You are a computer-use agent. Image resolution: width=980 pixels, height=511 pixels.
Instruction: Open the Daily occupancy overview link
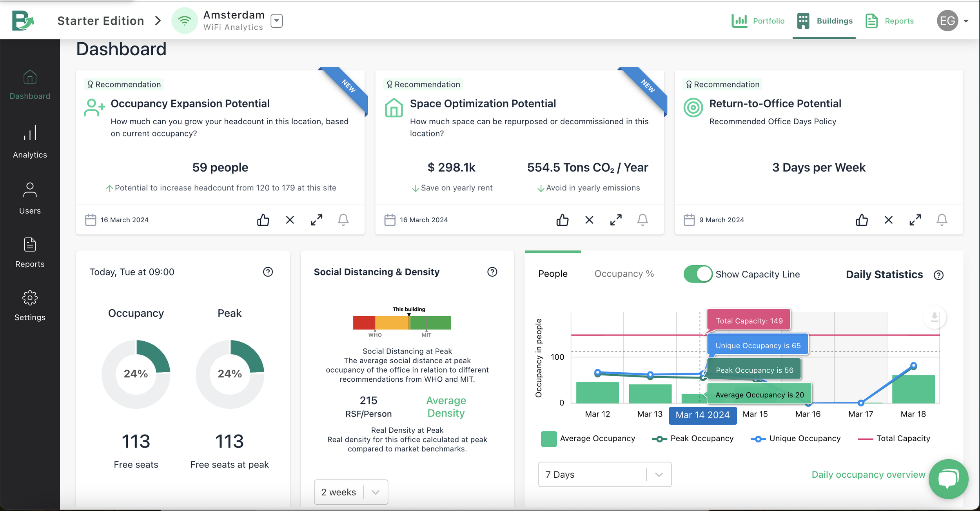coord(868,475)
